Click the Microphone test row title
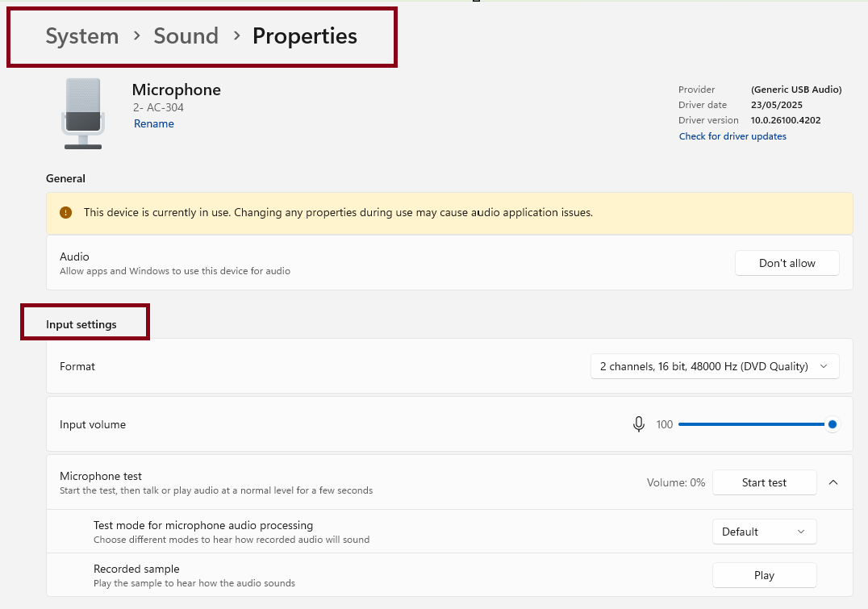 [101, 476]
